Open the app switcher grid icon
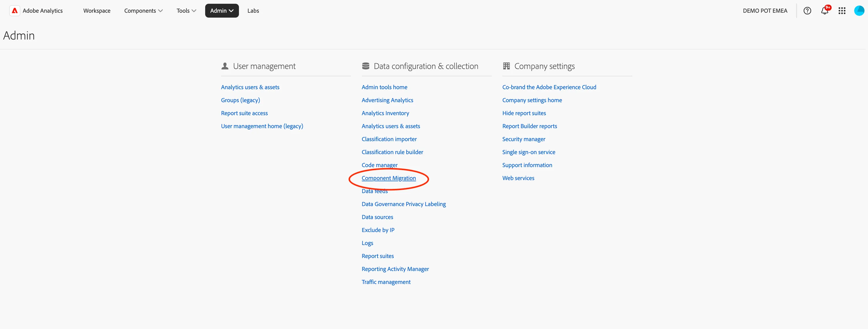868x329 pixels. point(842,11)
